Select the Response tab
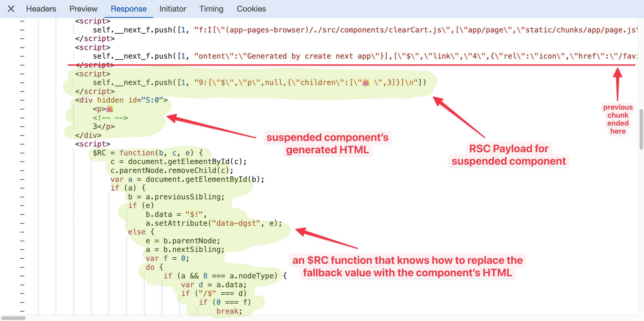 [128, 9]
